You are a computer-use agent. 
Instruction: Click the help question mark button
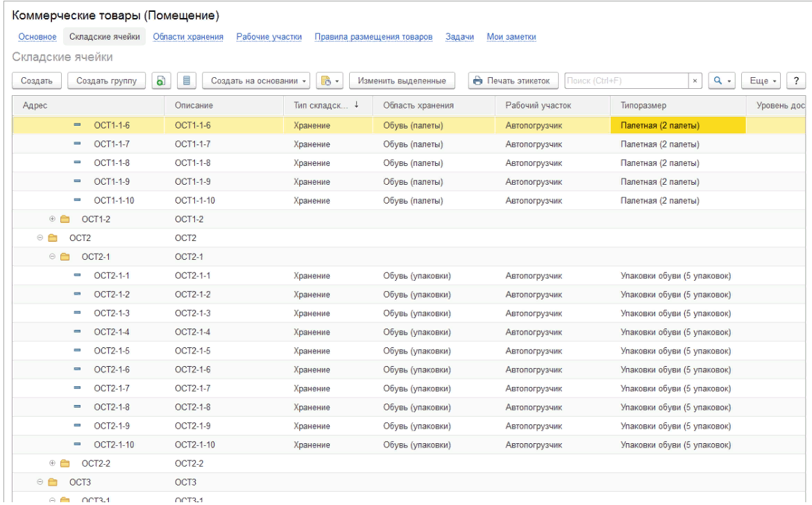click(x=797, y=81)
